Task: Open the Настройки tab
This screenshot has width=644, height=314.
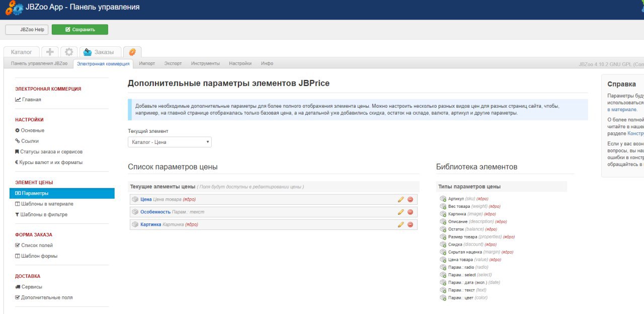Action: [x=240, y=63]
